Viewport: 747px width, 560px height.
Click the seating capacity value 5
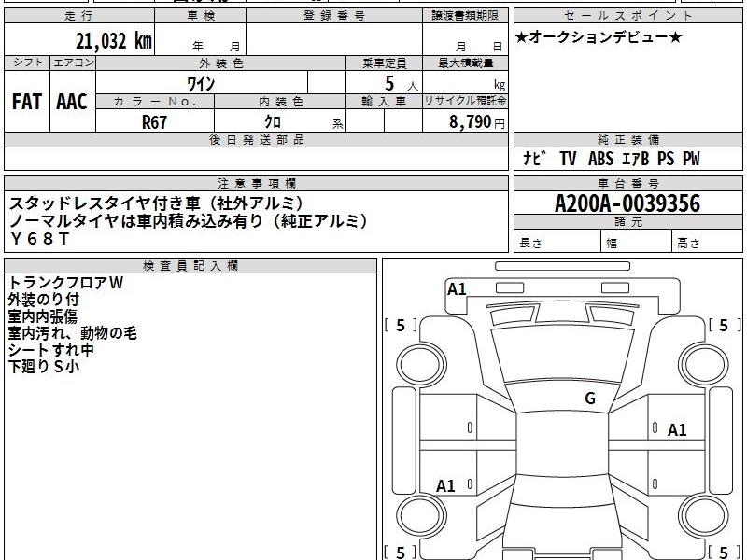coord(389,84)
